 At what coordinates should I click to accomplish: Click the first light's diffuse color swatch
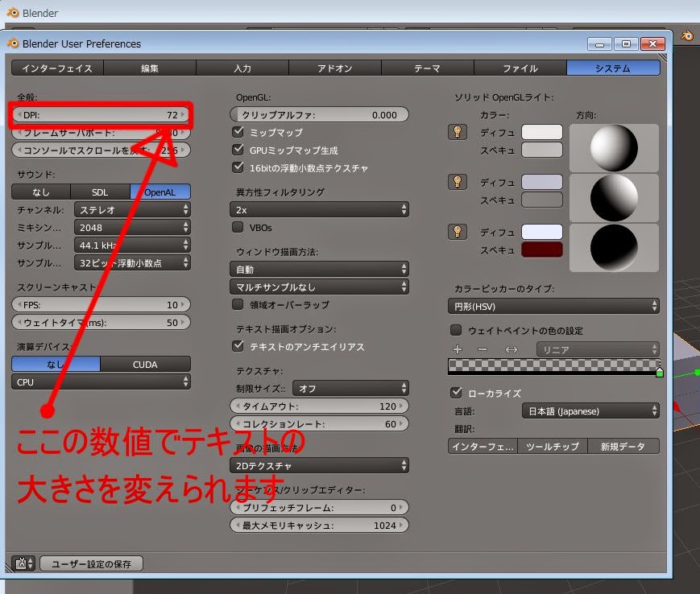click(542, 132)
